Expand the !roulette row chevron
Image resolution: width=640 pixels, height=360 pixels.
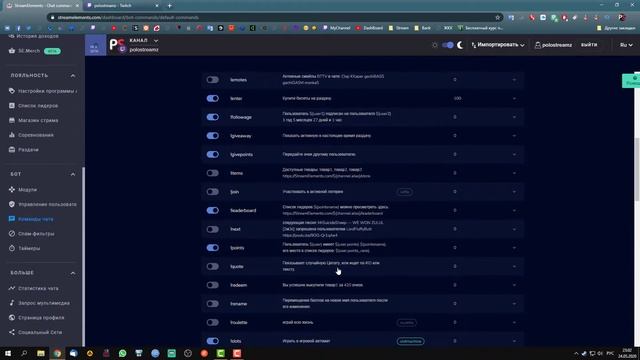pyautogui.click(x=514, y=322)
